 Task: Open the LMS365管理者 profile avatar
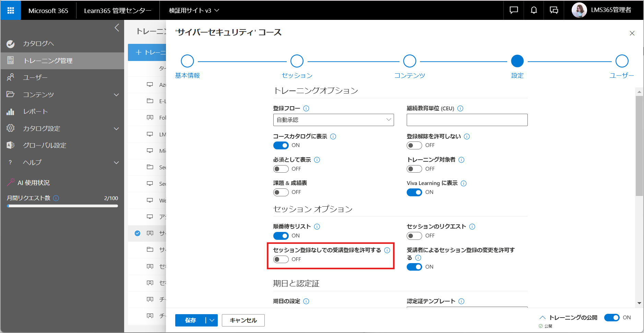coord(579,10)
